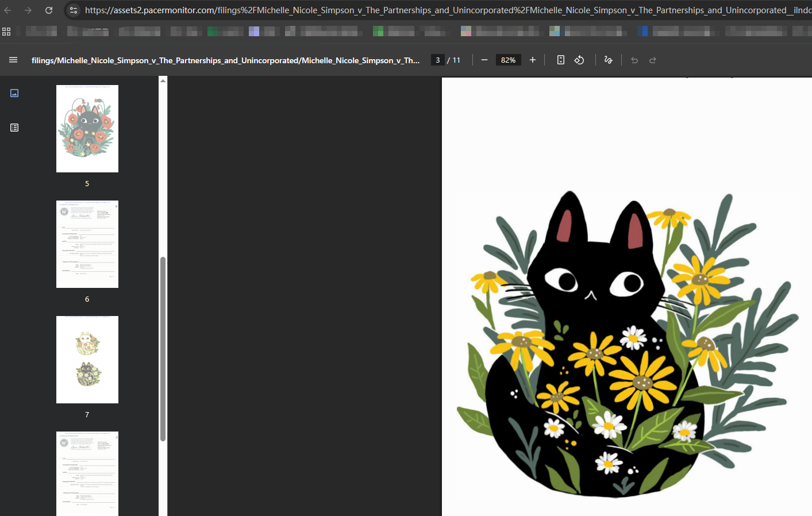Click the zoom out minus icon
The width and height of the screenshot is (812, 516).
click(484, 60)
